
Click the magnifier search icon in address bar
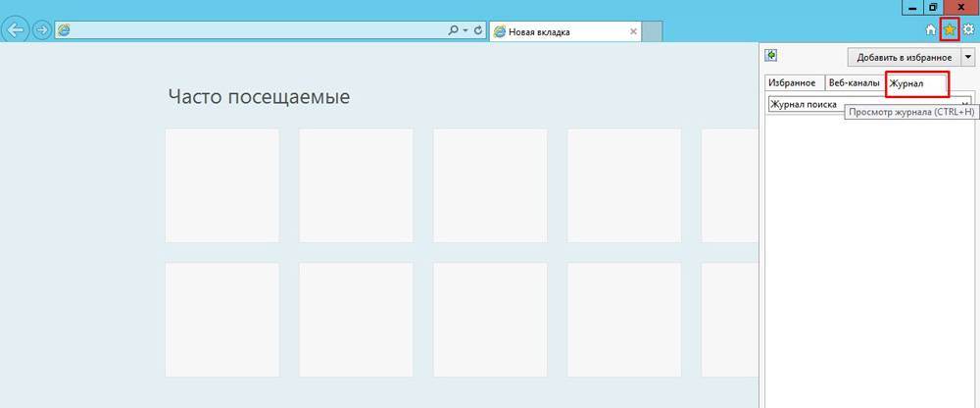(x=454, y=30)
